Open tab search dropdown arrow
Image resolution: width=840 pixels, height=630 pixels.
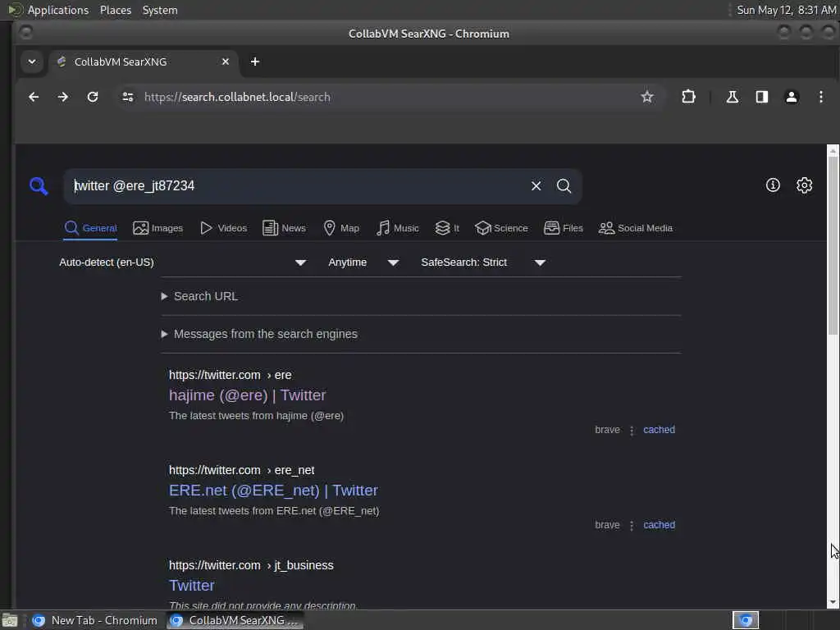(32, 62)
